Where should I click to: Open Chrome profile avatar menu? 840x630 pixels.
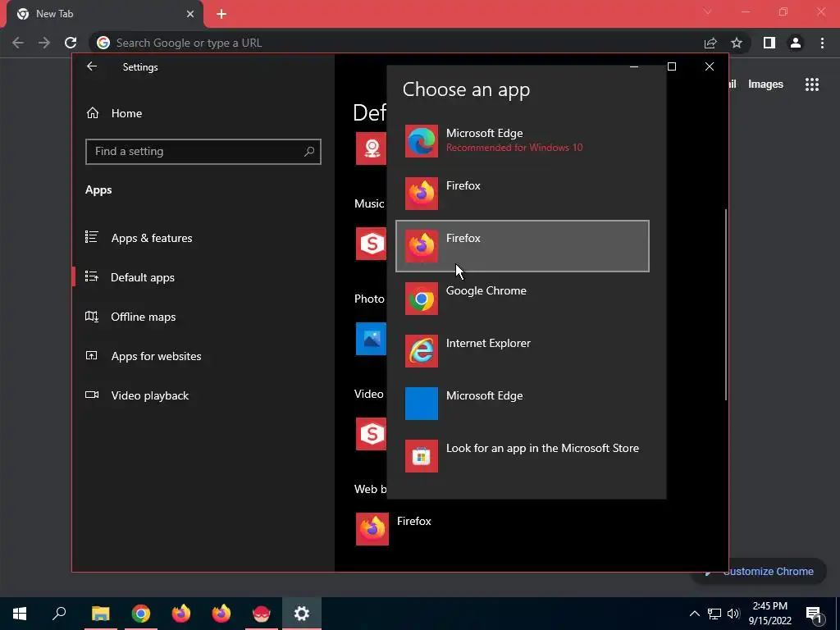pos(796,43)
